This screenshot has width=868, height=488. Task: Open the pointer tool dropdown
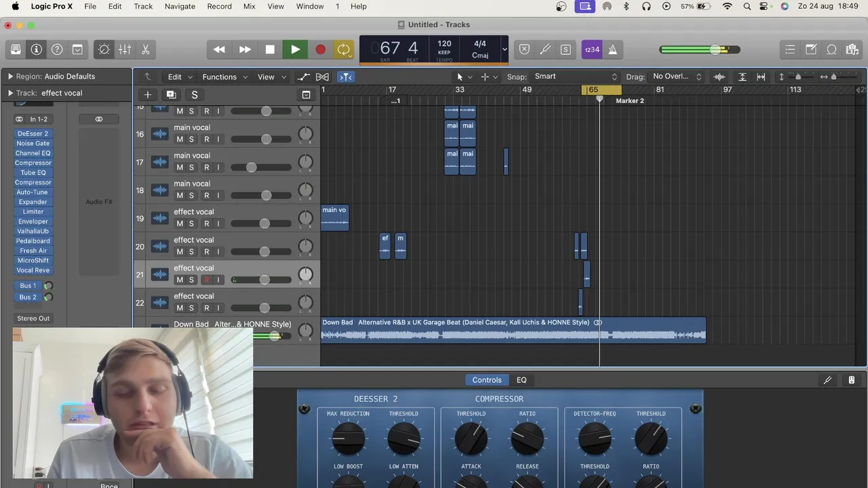[464, 77]
